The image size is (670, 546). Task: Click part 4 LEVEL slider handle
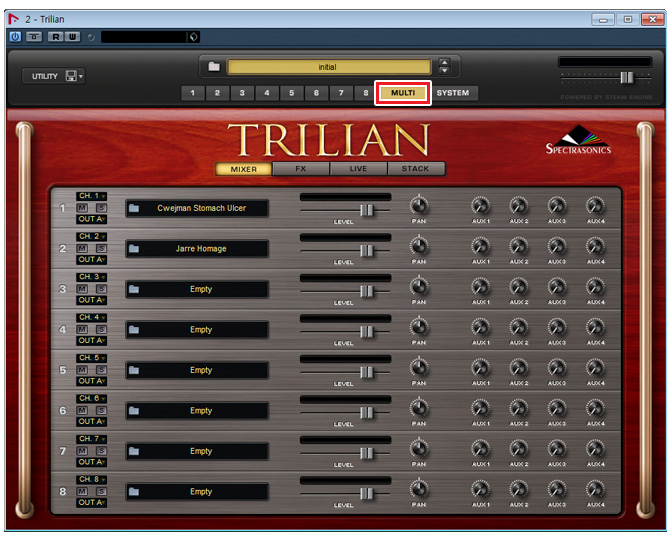point(366,332)
